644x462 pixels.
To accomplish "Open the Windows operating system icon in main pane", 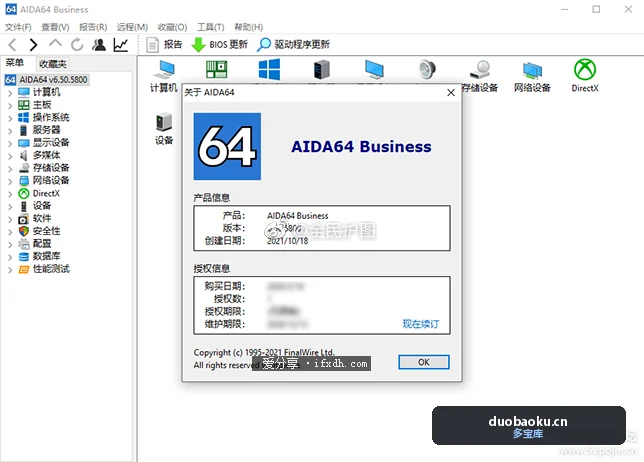I will click(269, 69).
